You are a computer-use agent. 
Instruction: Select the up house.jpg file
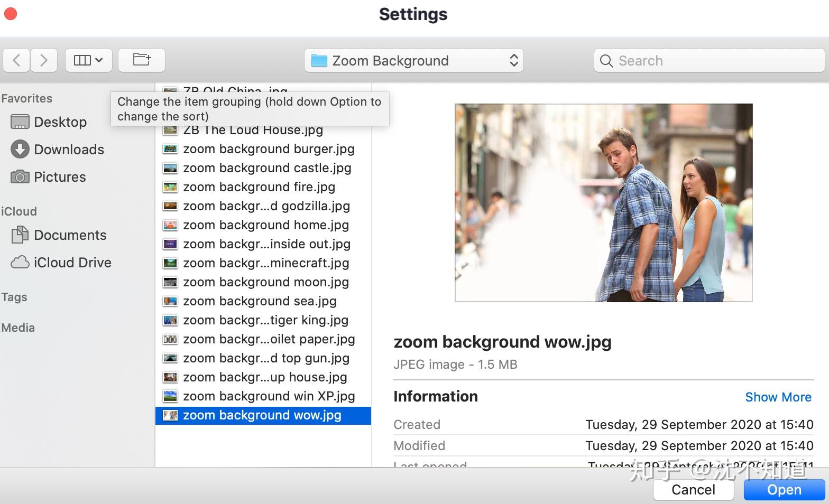263,377
